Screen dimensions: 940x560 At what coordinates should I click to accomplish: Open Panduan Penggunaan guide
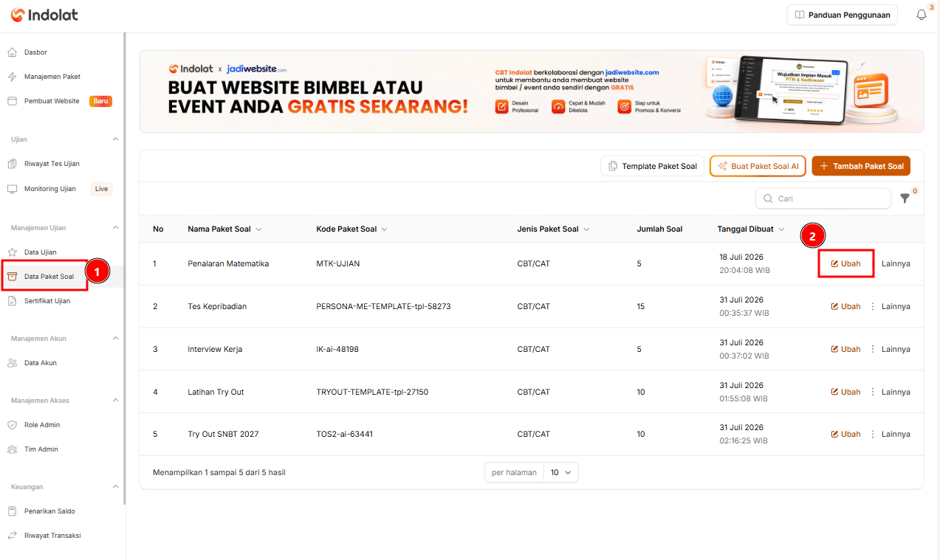pyautogui.click(x=842, y=15)
